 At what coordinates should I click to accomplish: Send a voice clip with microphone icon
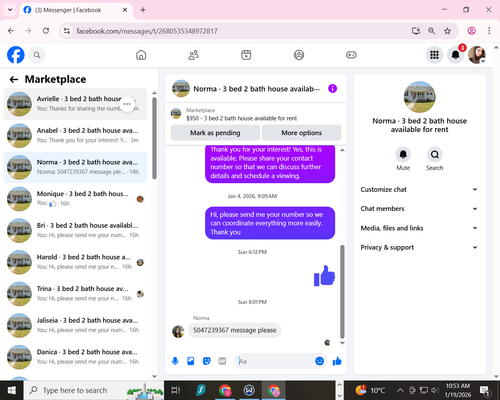tap(175, 361)
